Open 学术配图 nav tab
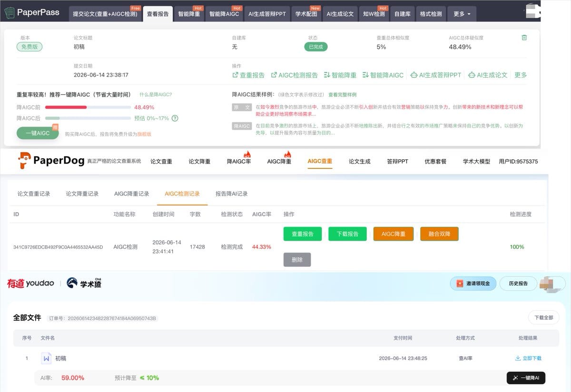 click(306, 14)
